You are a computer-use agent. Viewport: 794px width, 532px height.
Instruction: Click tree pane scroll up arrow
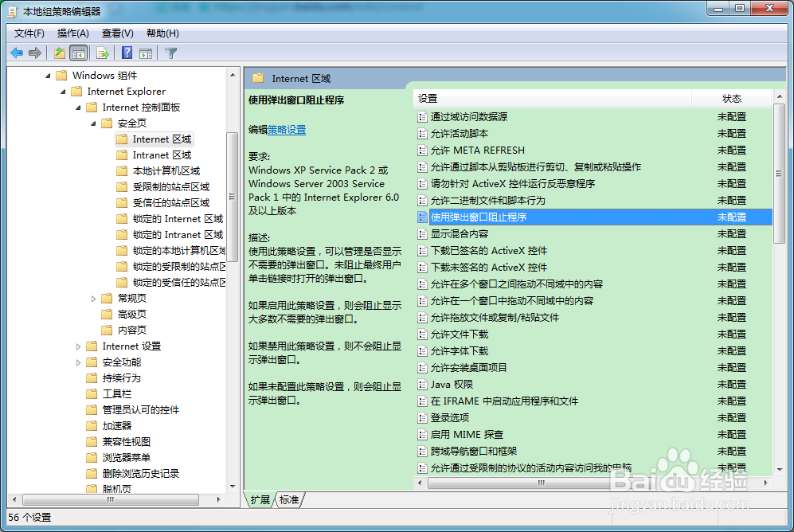pyautogui.click(x=233, y=75)
